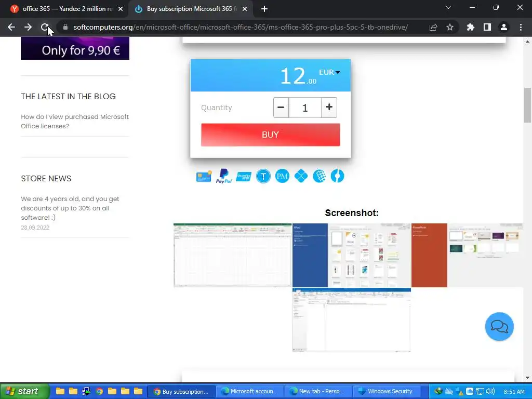Reload the softcomputers.org page
The image size is (532, 399).
tap(45, 27)
